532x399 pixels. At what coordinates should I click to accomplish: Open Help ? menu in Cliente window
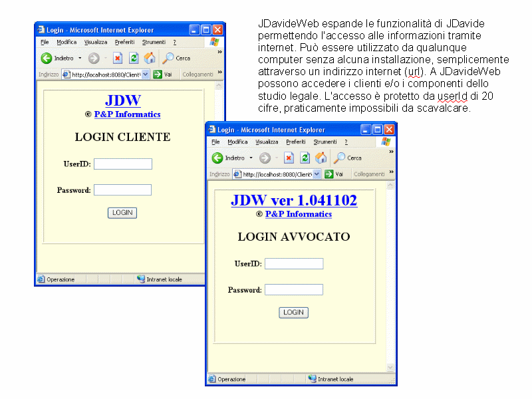click(x=175, y=42)
